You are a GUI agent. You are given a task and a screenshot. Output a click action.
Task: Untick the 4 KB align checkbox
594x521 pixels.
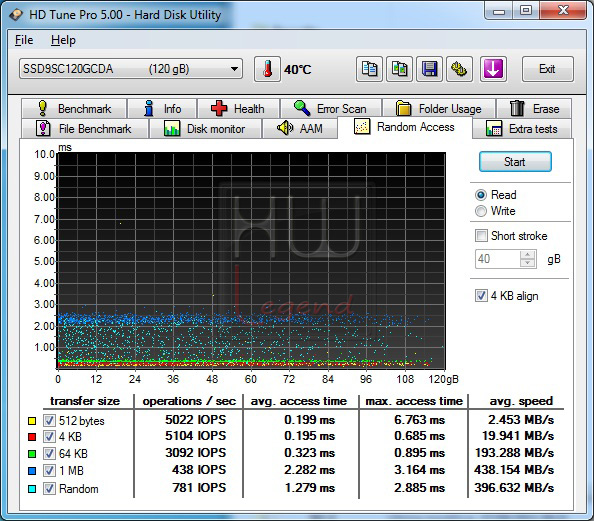[481, 296]
